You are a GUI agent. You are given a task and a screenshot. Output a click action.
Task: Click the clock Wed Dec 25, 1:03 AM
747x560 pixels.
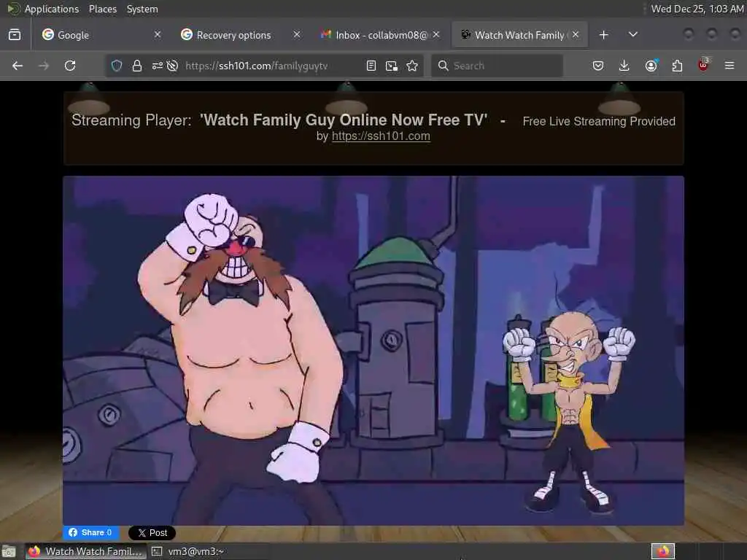(x=697, y=9)
